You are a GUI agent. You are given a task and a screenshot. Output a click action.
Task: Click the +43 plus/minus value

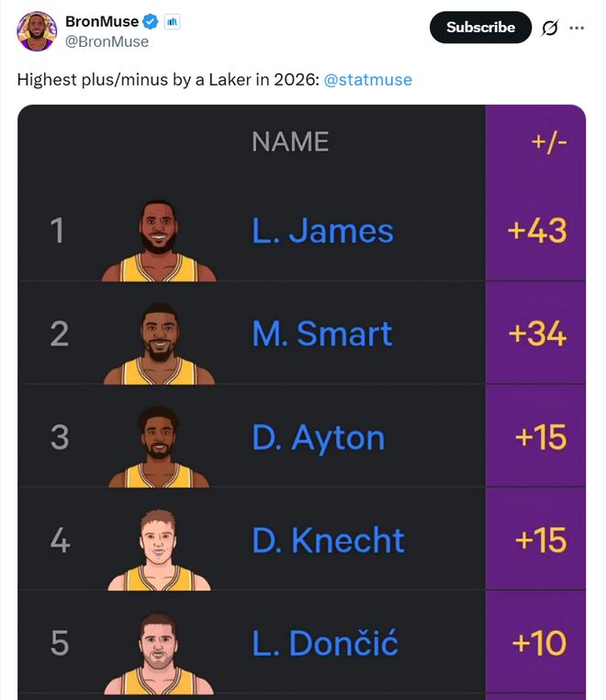[x=537, y=231]
